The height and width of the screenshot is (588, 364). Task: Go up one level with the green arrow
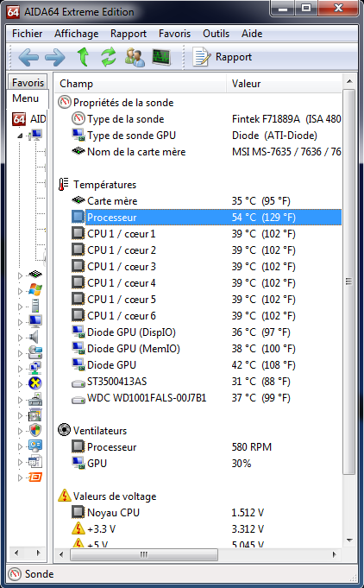pyautogui.click(x=83, y=57)
